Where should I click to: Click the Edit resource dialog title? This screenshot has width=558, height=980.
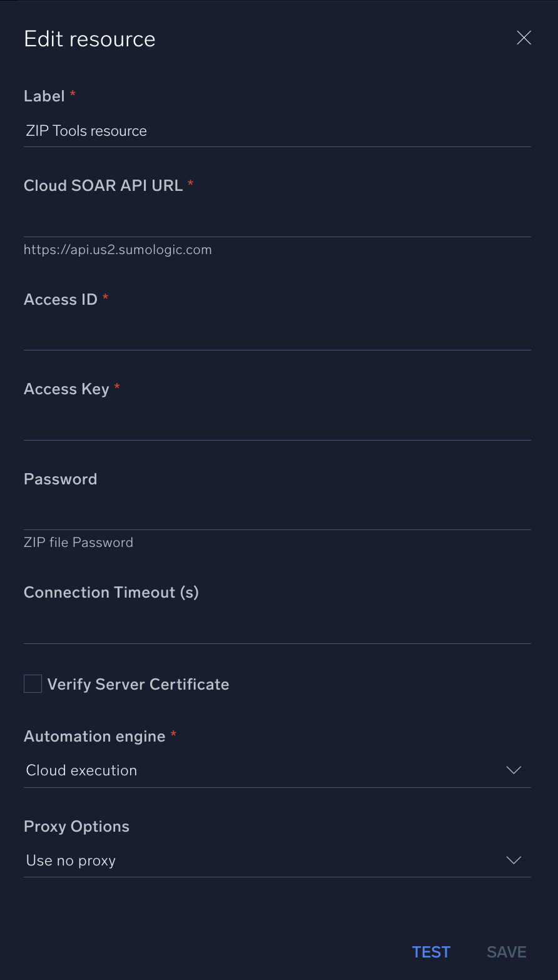click(89, 39)
